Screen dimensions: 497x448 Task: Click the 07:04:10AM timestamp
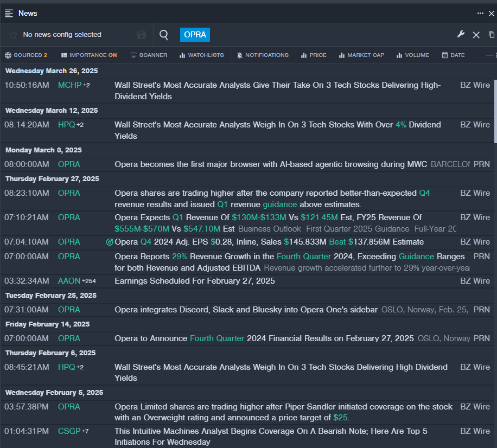click(x=27, y=242)
